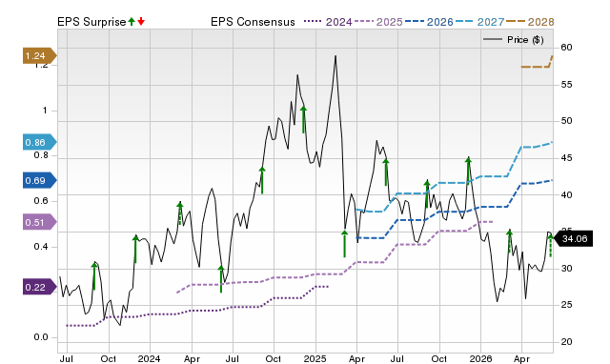The height and width of the screenshot is (364, 610).
Task: Click the 0.51 lavender value tag
Action: click(x=40, y=222)
